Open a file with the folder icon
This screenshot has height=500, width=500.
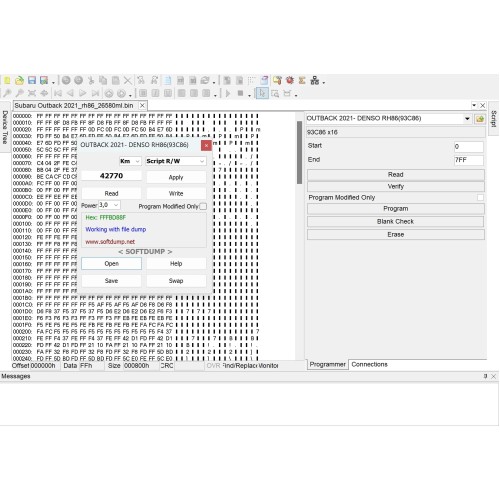coord(20,80)
